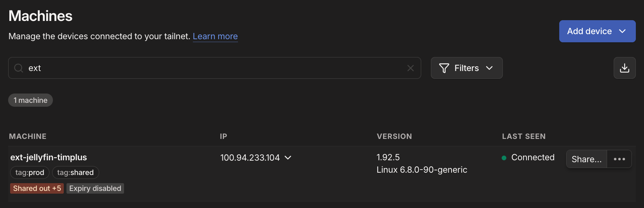Click the tag:shared badge

(75, 173)
